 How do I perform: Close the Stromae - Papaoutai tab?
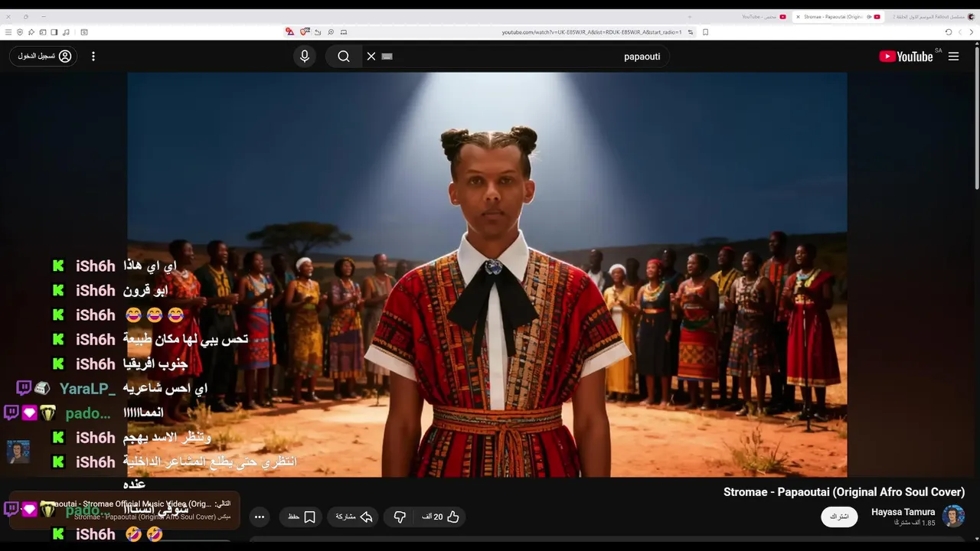tap(798, 17)
